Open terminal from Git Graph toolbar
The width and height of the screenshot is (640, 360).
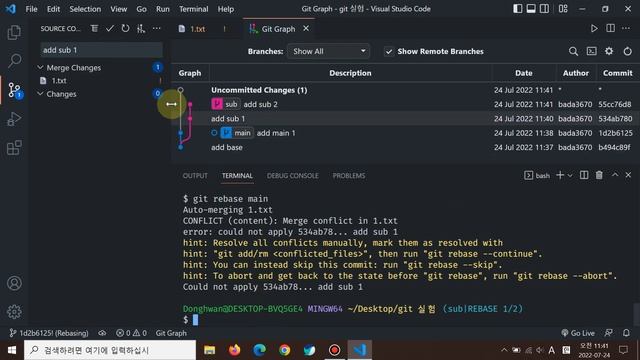coord(591,51)
